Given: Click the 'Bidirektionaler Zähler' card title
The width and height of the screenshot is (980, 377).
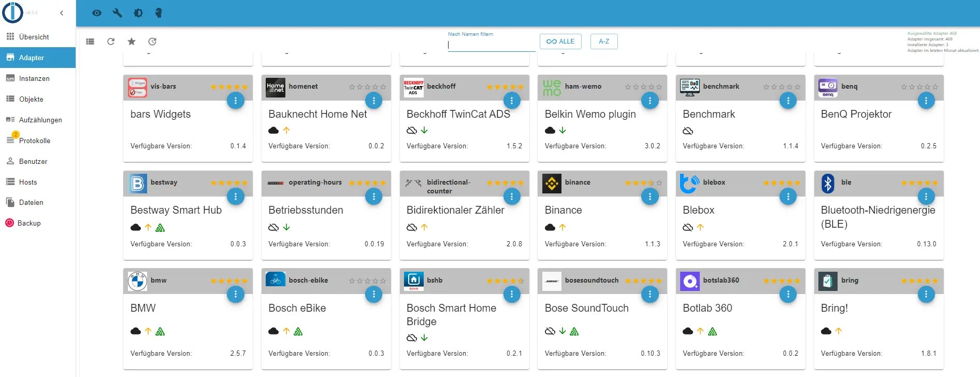Looking at the screenshot, I should tap(455, 210).
